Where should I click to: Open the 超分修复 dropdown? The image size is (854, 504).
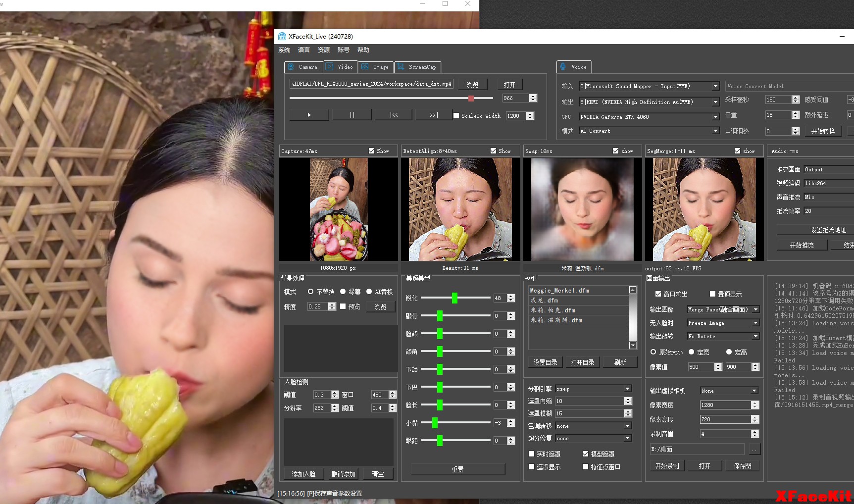tap(593, 438)
